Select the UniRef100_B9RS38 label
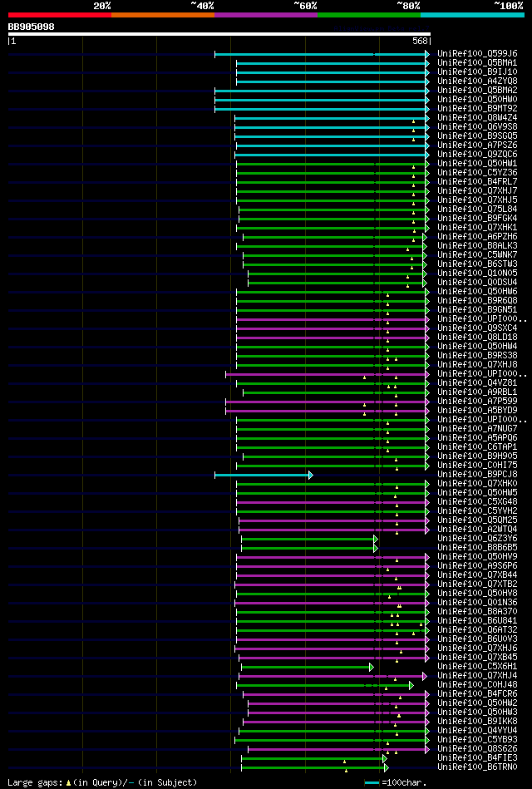532x789 pixels. tap(478, 356)
